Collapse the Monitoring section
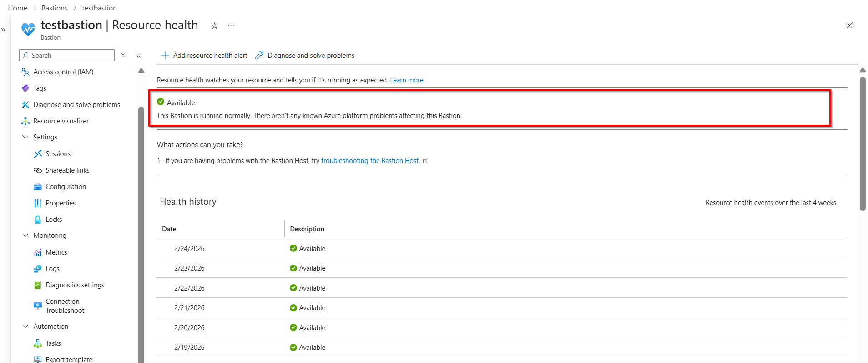868x363 pixels. 25,235
